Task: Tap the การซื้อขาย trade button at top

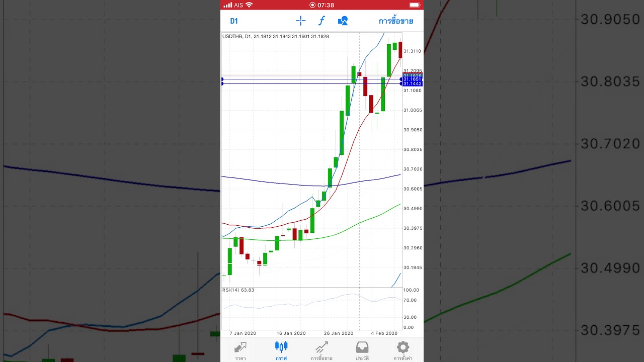Action: coord(396,21)
